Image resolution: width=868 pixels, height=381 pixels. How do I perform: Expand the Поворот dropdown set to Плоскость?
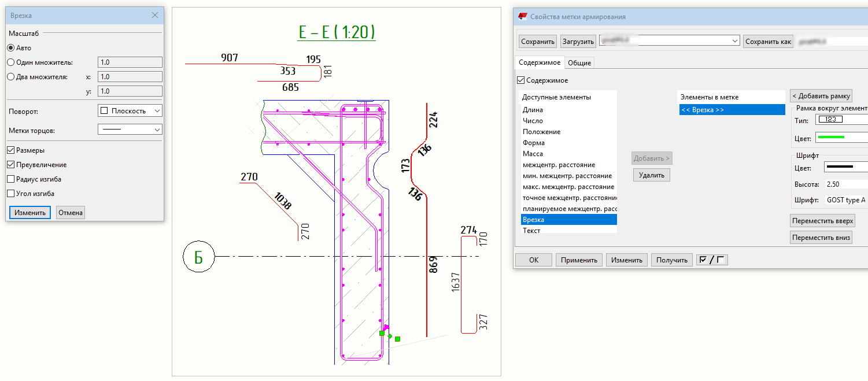tap(130, 110)
